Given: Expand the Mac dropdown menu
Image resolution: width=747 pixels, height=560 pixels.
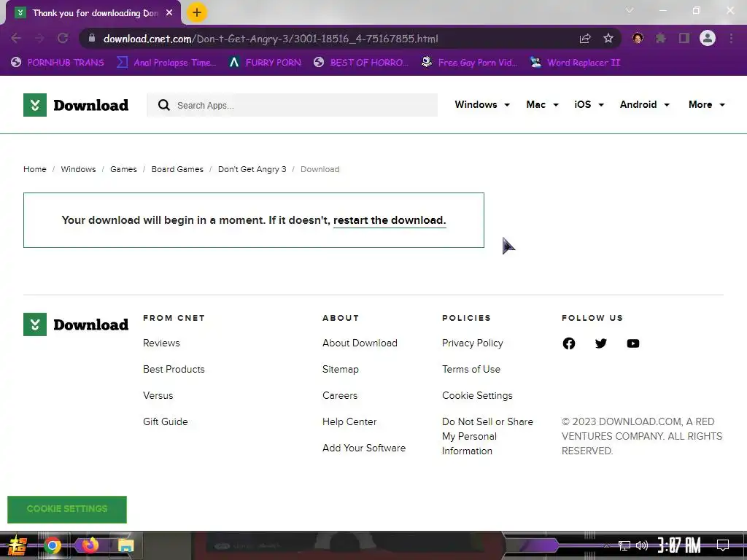Looking at the screenshot, I should click(x=542, y=104).
